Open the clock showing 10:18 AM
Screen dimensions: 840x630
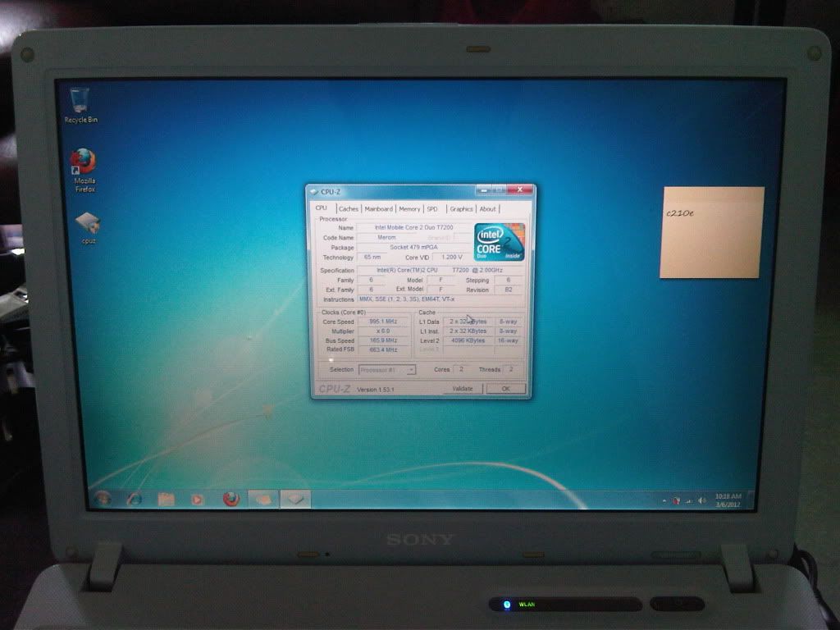tap(728, 500)
